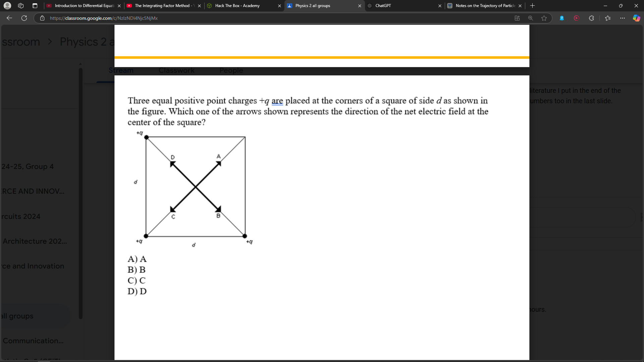Reload the page with the refresh icon

24,18
